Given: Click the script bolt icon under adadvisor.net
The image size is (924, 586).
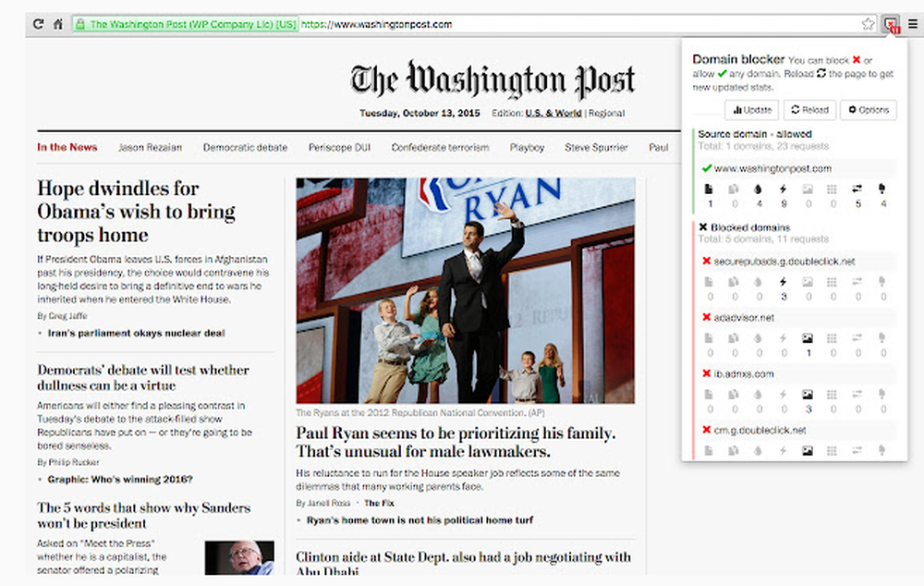Looking at the screenshot, I should [784, 338].
